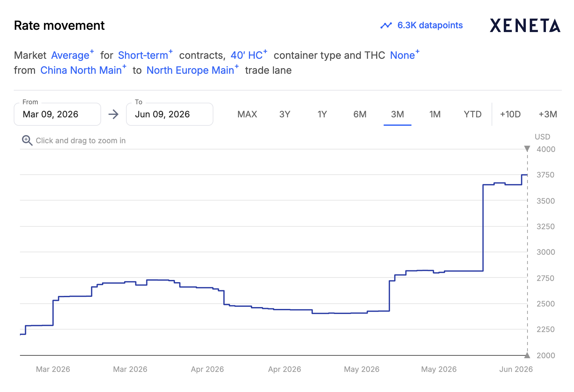Image resolution: width=574 pixels, height=392 pixels.
Task: Click the bottom range marker triangle at 2000
Action: pyautogui.click(x=527, y=355)
